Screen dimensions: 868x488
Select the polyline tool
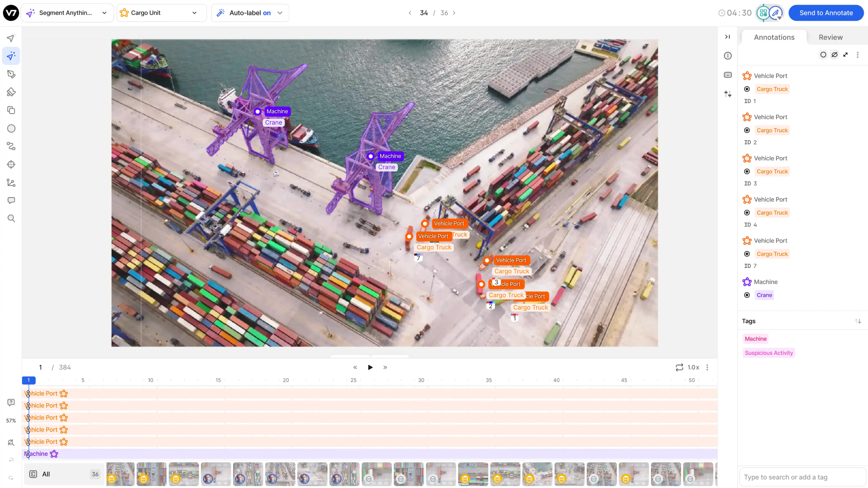click(11, 146)
